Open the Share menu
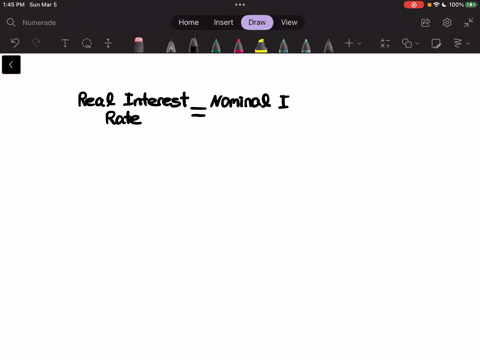Viewport: 480px width, 360px height. pos(426,23)
